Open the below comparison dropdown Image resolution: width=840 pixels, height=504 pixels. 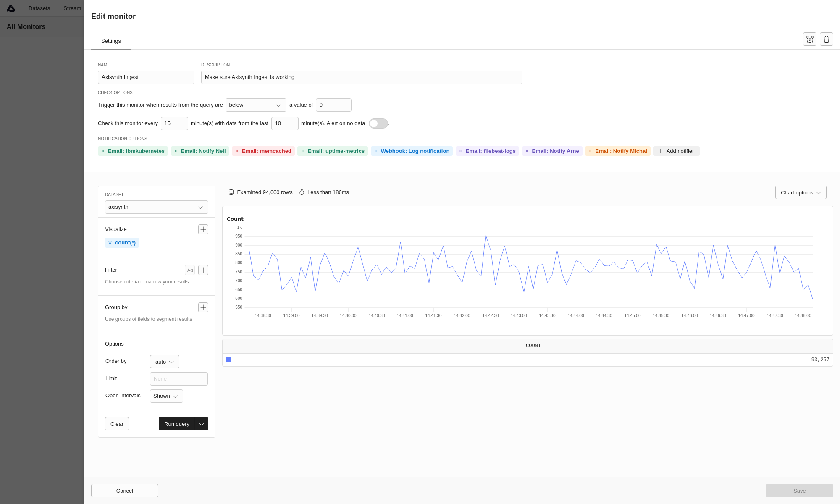(255, 105)
